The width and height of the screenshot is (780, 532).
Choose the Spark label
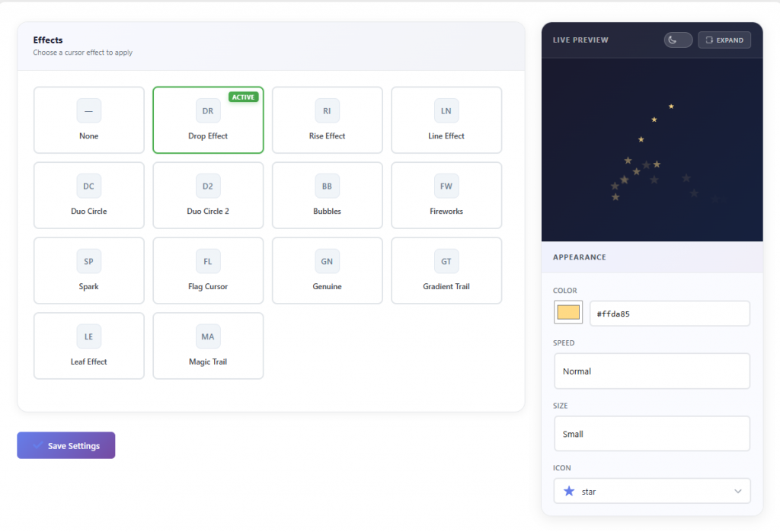(x=88, y=286)
